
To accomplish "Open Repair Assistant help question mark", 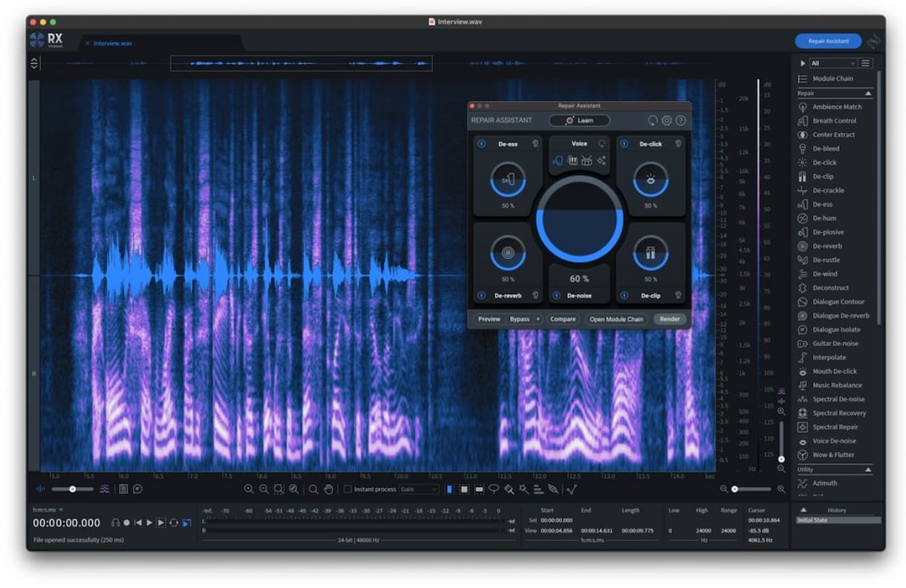I will tap(680, 120).
